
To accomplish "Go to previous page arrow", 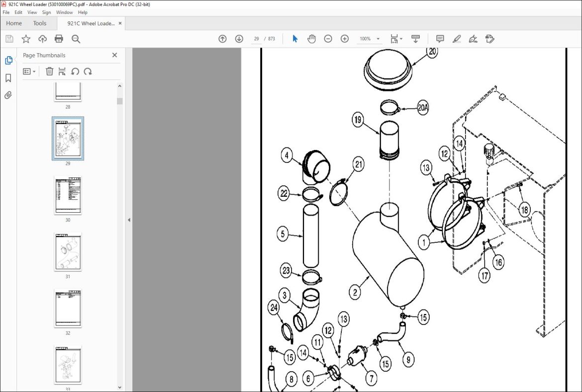I will tap(222, 39).
